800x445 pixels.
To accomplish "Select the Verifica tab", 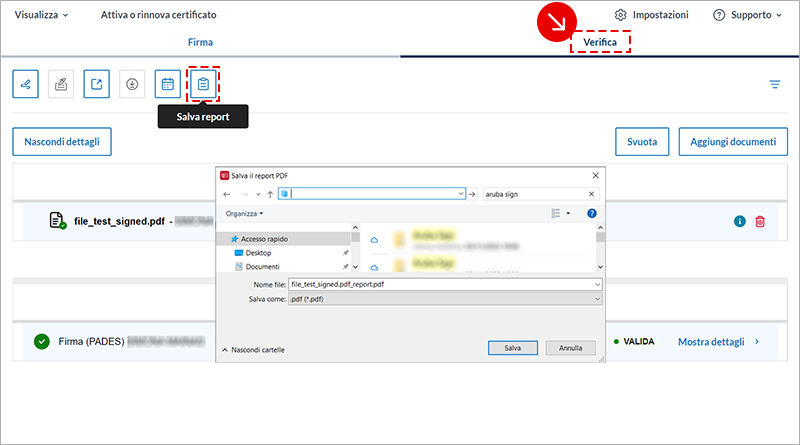I will [600, 42].
